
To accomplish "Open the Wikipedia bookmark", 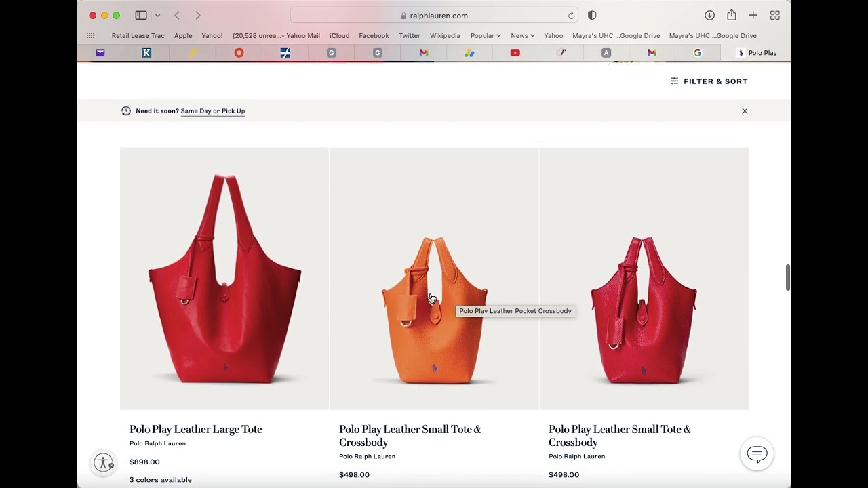I will pos(445,35).
